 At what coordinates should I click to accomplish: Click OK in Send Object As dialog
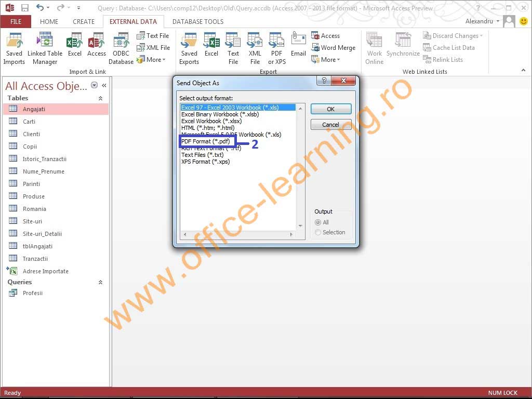click(331, 109)
